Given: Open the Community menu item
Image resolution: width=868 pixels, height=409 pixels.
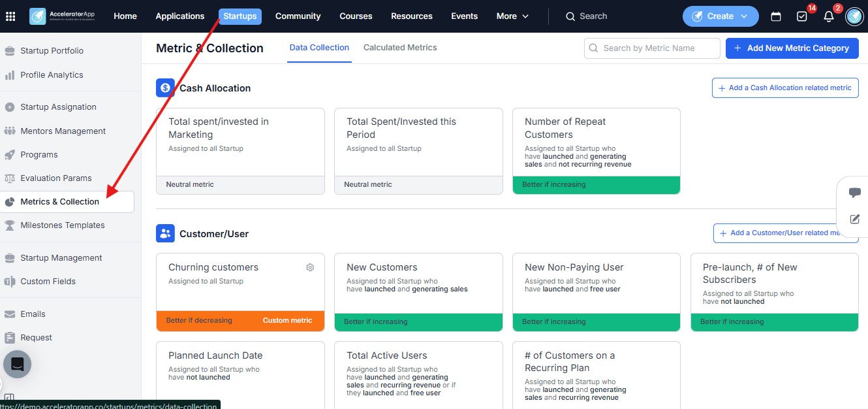Looking at the screenshot, I should (298, 16).
